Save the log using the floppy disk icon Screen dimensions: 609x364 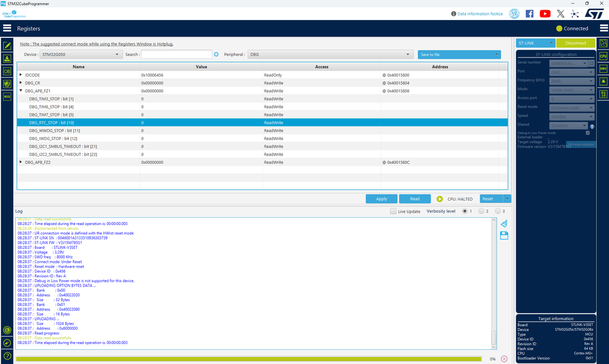coord(504,235)
